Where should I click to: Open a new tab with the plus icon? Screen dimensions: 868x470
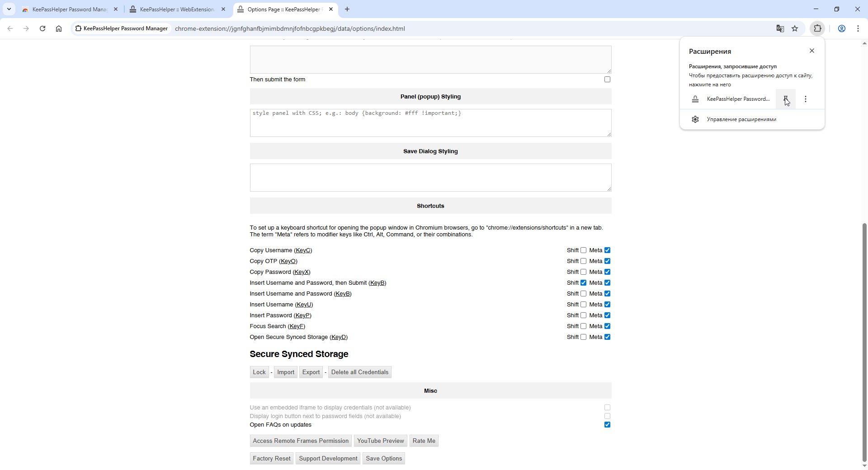click(x=347, y=9)
